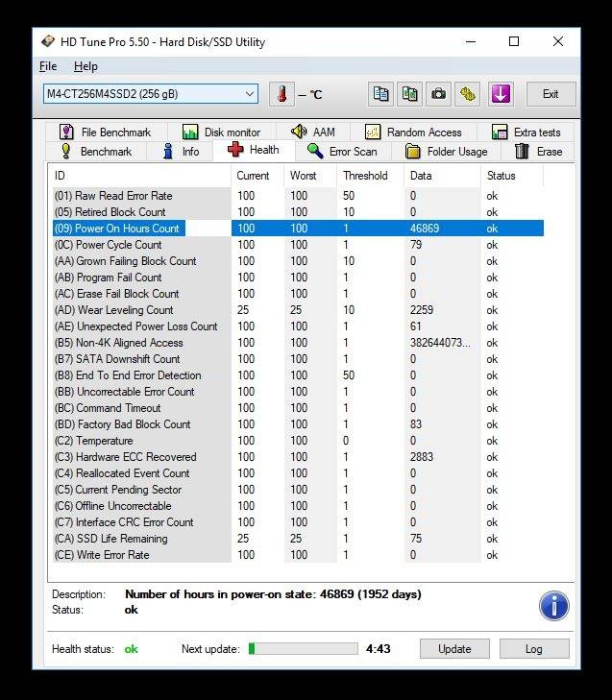The image size is (612, 700).
Task: Select the Non-4K Aligned Access row
Action: (298, 343)
